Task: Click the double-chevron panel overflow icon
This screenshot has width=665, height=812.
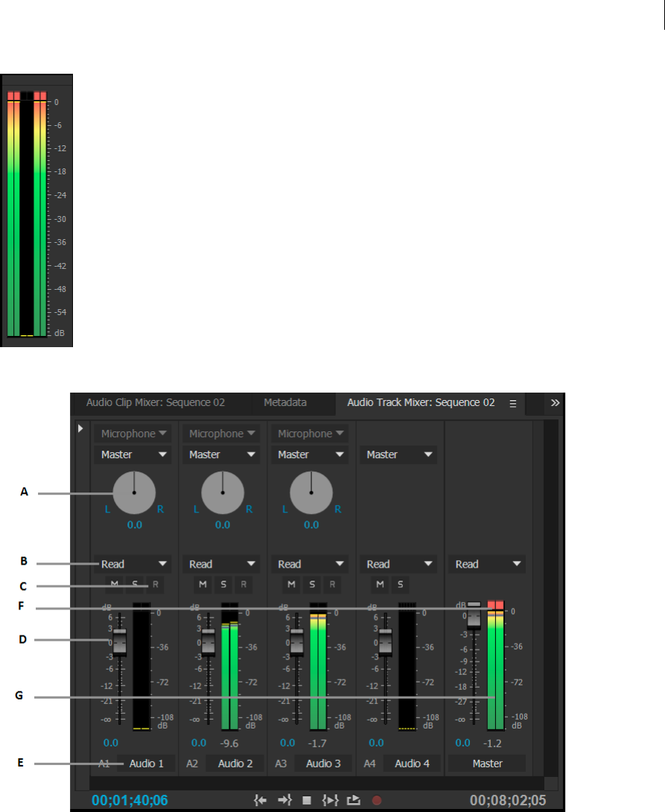Action: (555, 403)
